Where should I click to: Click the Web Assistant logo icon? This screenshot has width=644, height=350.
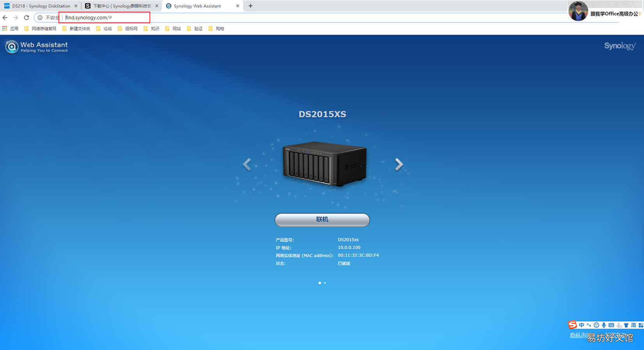pos(12,47)
